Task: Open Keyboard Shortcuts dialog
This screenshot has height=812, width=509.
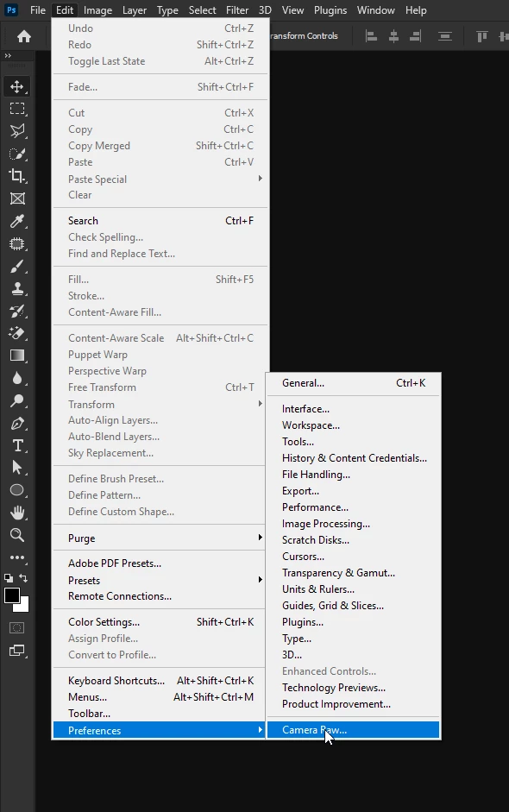Action: [x=160, y=681]
